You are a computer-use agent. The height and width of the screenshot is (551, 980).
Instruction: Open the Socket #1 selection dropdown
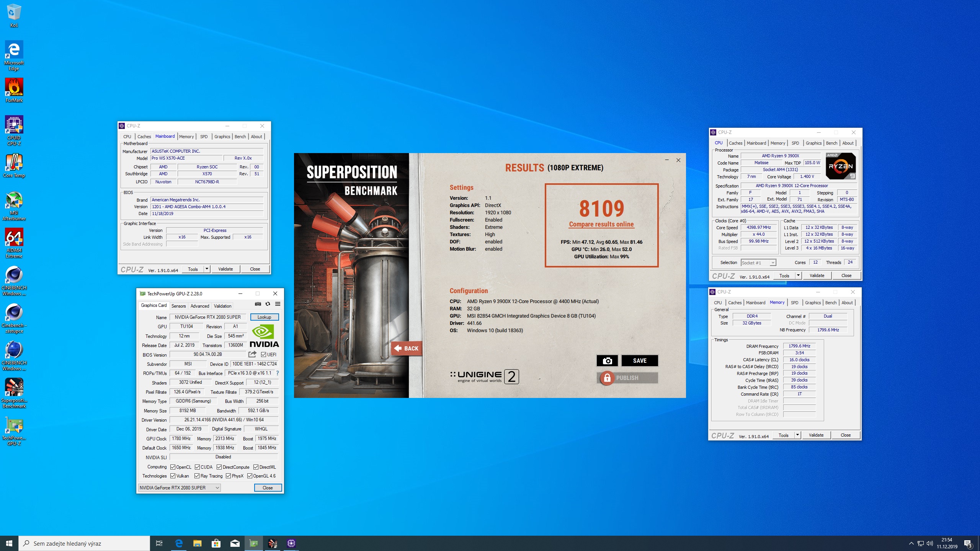pos(758,262)
